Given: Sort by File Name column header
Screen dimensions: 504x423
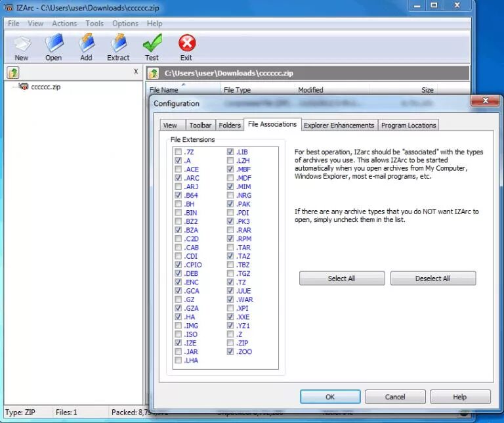Looking at the screenshot, I should tap(183, 89).
